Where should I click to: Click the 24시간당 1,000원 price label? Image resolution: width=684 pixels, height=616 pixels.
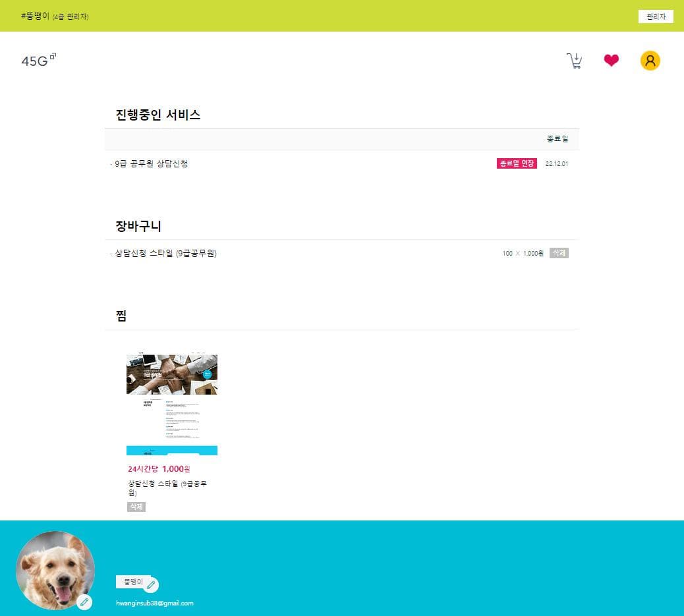(x=159, y=469)
